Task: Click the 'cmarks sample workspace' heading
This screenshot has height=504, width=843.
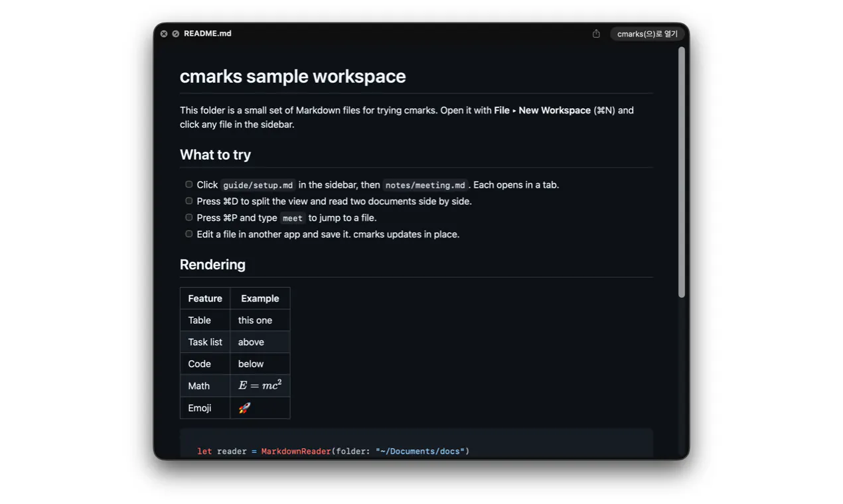Action: pyautogui.click(x=293, y=76)
